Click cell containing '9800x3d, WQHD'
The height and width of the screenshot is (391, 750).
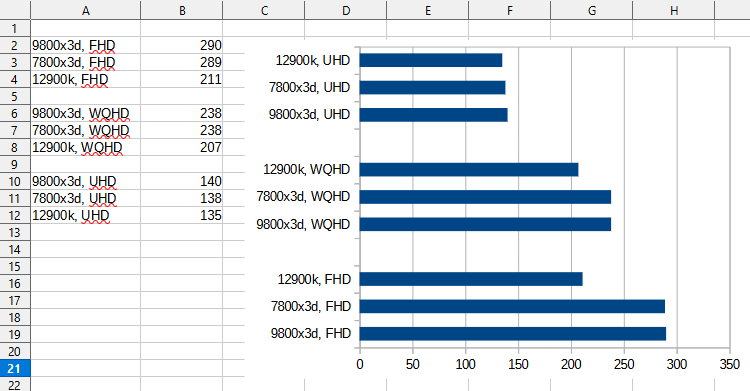[x=86, y=113]
